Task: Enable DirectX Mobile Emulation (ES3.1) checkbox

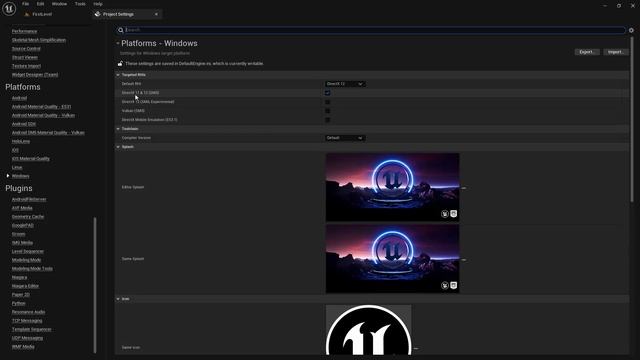Action: [x=327, y=120]
